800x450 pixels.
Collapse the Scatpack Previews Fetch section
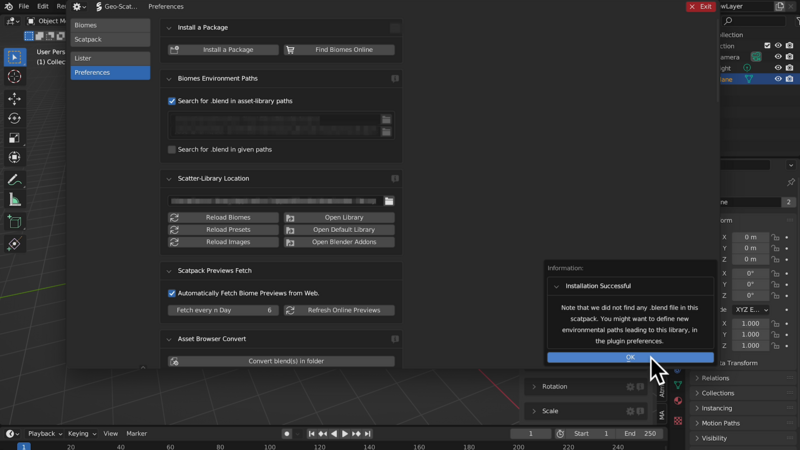pyautogui.click(x=169, y=271)
